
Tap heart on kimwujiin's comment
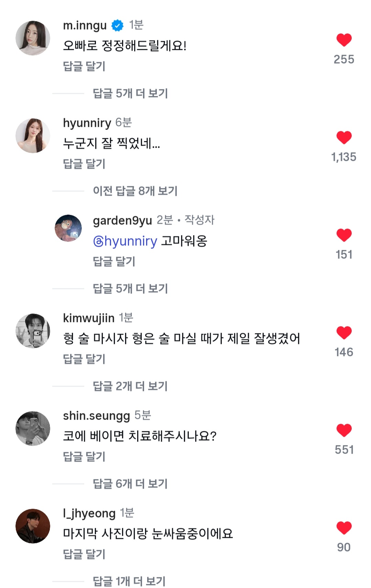tap(344, 333)
